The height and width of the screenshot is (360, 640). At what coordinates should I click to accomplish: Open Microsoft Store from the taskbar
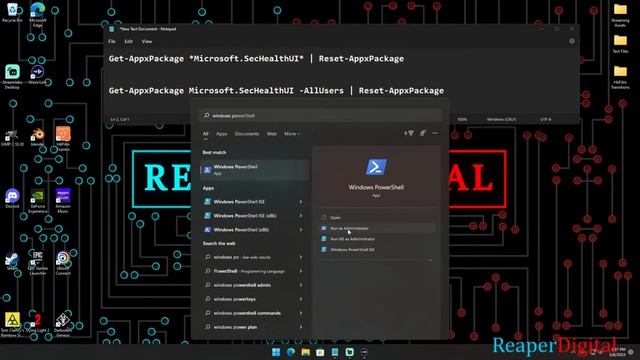pyautogui.click(x=320, y=352)
